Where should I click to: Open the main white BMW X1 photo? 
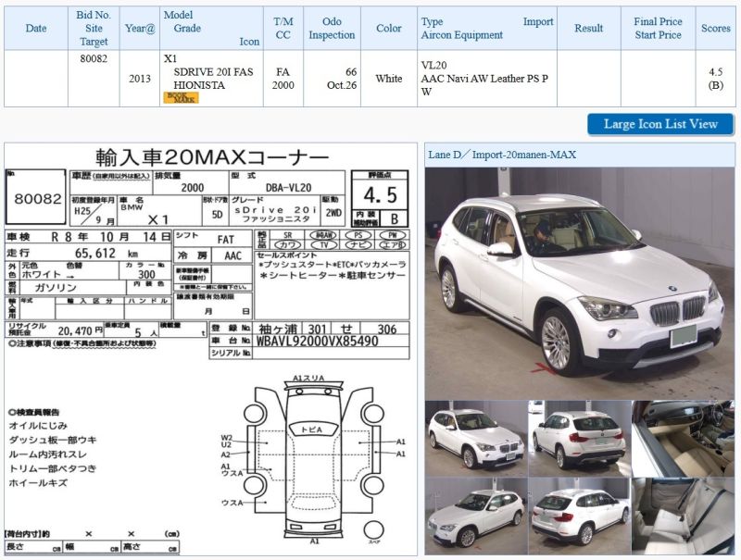coord(580,283)
